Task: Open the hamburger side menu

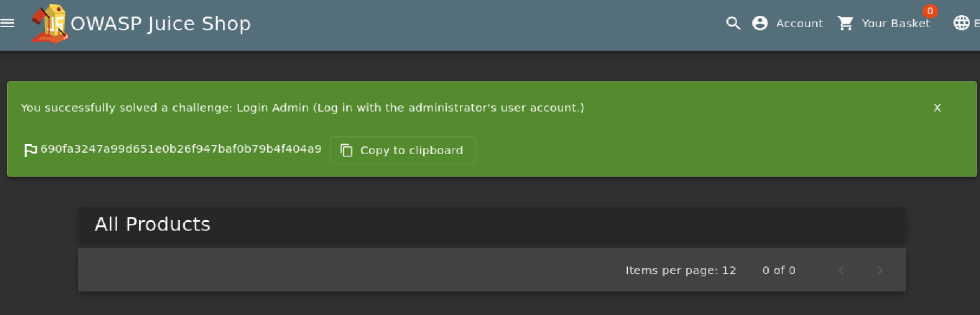Action: pyautogui.click(x=7, y=24)
